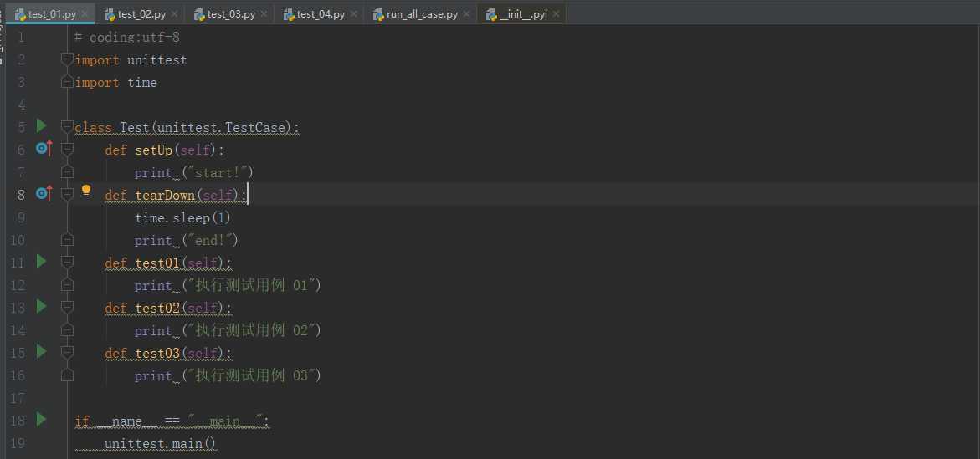Run the __main__ block gutter arrow
The image size is (980, 459).
pos(41,418)
